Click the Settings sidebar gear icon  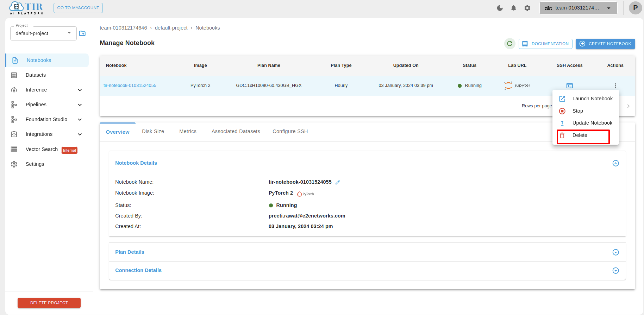point(14,164)
